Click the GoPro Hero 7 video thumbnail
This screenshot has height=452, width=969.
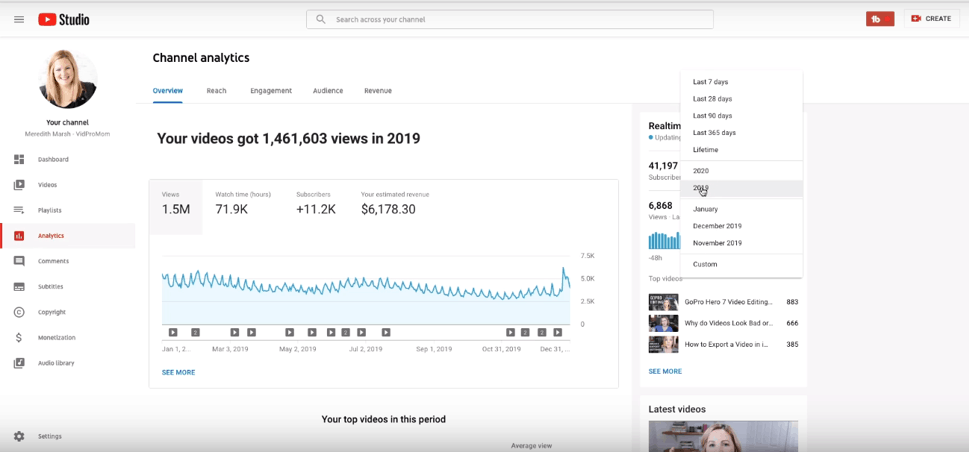[x=663, y=302]
